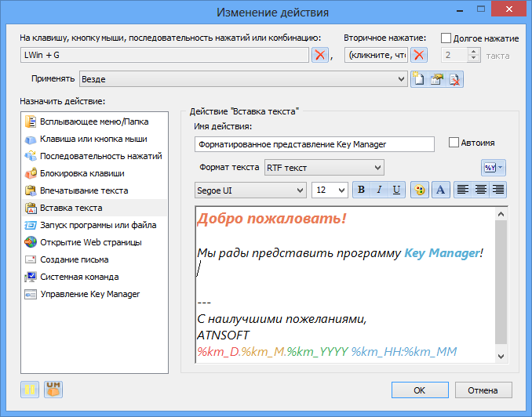The height and width of the screenshot is (417, 532).
Task: Expand the Формат текста dropdown
Action: (324, 168)
